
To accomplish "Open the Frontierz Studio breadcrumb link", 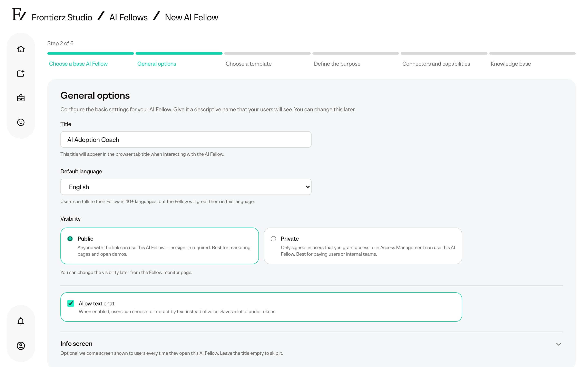I will point(62,18).
